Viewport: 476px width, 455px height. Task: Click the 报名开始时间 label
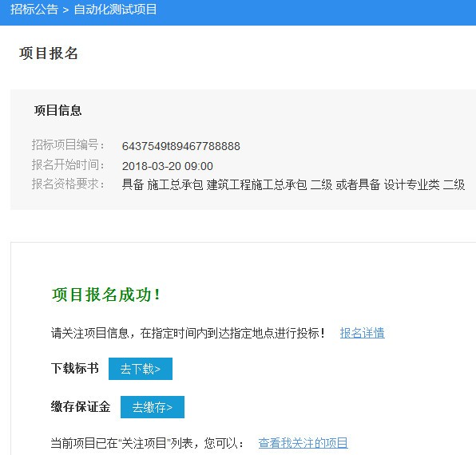point(68,164)
